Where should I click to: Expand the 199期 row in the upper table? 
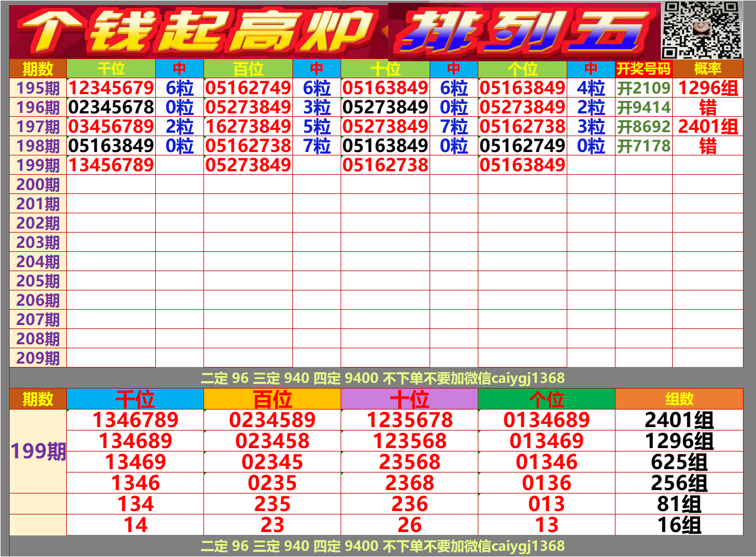pos(37,164)
